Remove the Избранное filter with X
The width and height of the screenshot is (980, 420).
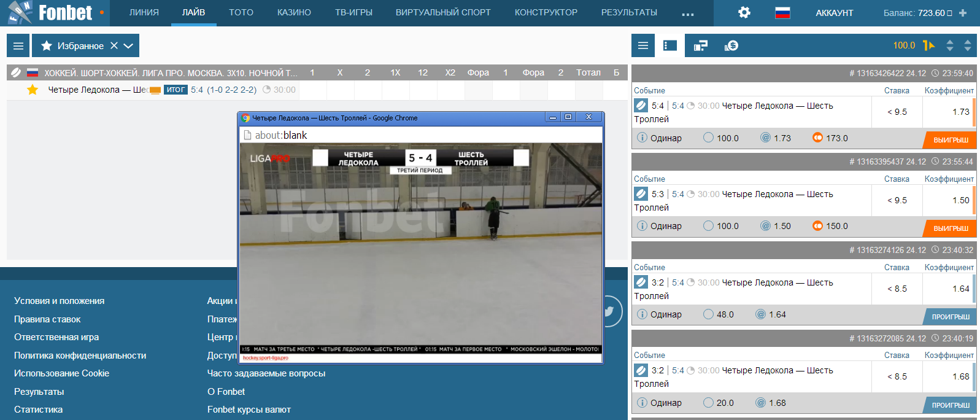(114, 46)
